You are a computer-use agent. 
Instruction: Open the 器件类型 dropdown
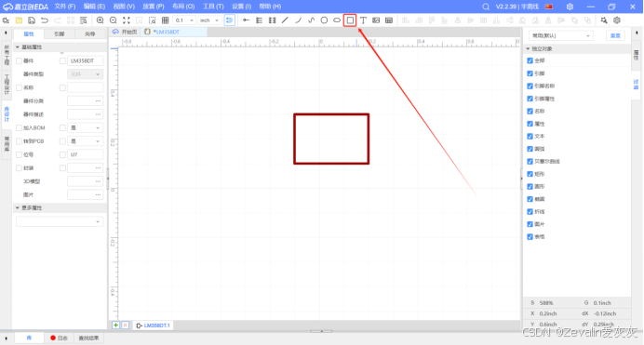(85, 74)
